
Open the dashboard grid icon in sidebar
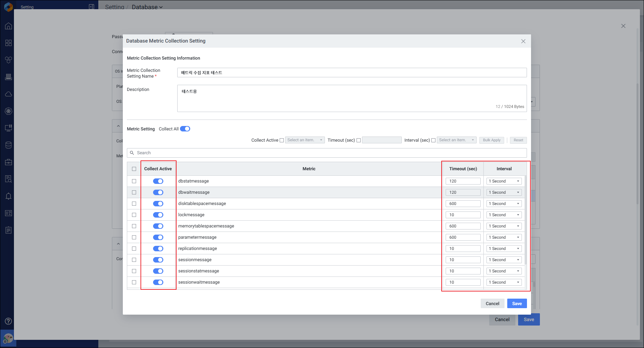(9, 43)
